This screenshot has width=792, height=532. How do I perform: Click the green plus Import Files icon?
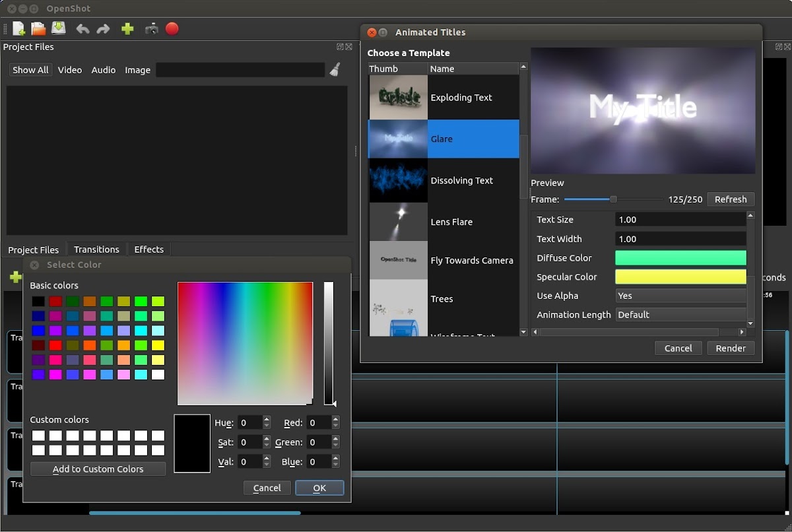click(x=127, y=29)
